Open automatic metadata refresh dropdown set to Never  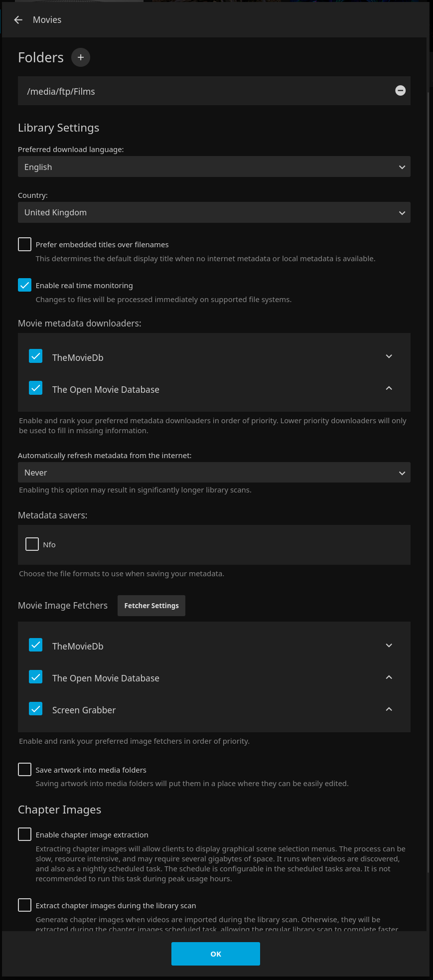pyautogui.click(x=214, y=473)
